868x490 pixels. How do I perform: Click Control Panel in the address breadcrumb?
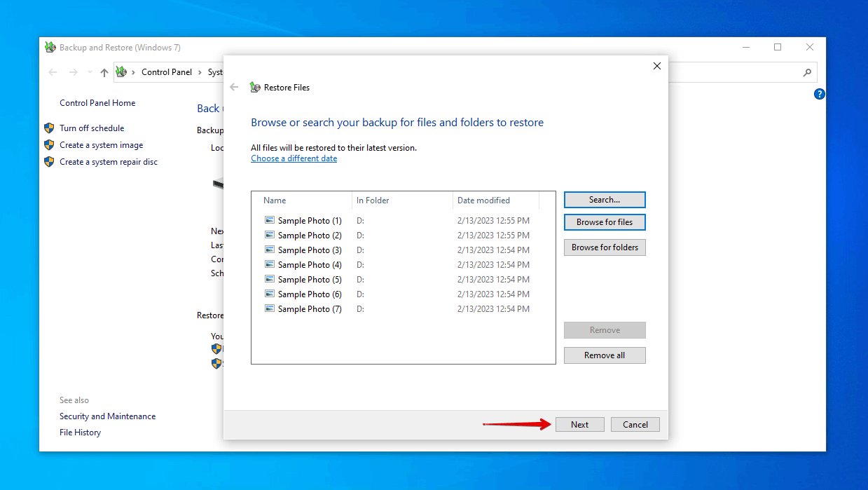point(167,72)
